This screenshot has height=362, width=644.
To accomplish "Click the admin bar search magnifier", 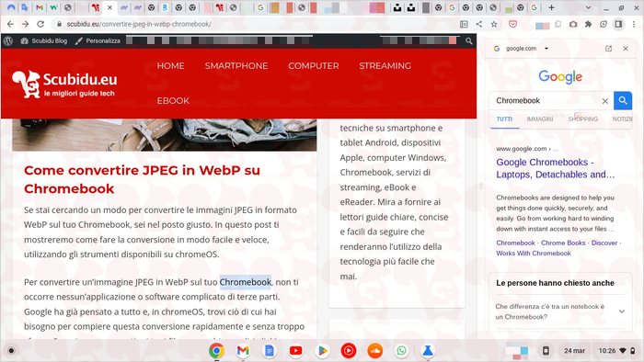I will (468, 40).
